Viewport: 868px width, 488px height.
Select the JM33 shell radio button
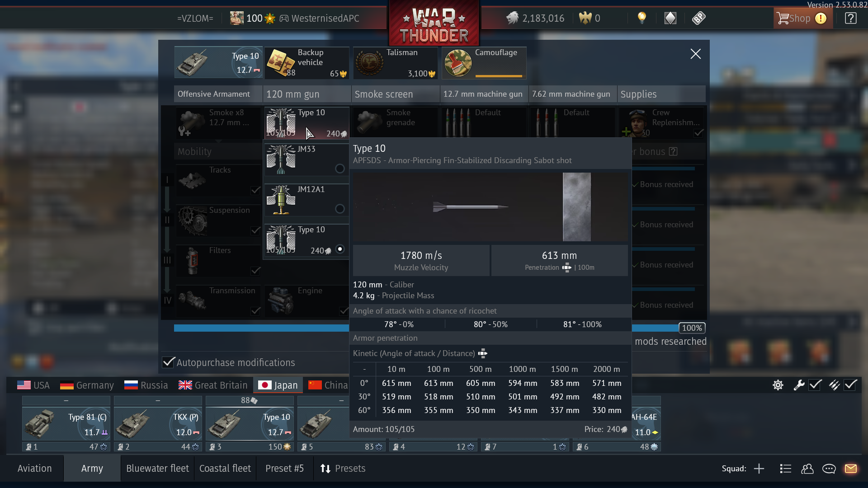[340, 169]
